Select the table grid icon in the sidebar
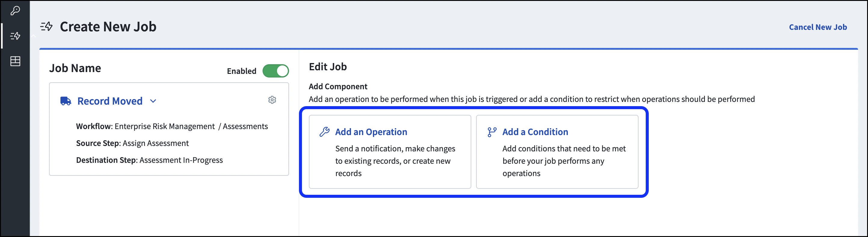Image resolution: width=868 pixels, height=237 pixels. pos(15,61)
